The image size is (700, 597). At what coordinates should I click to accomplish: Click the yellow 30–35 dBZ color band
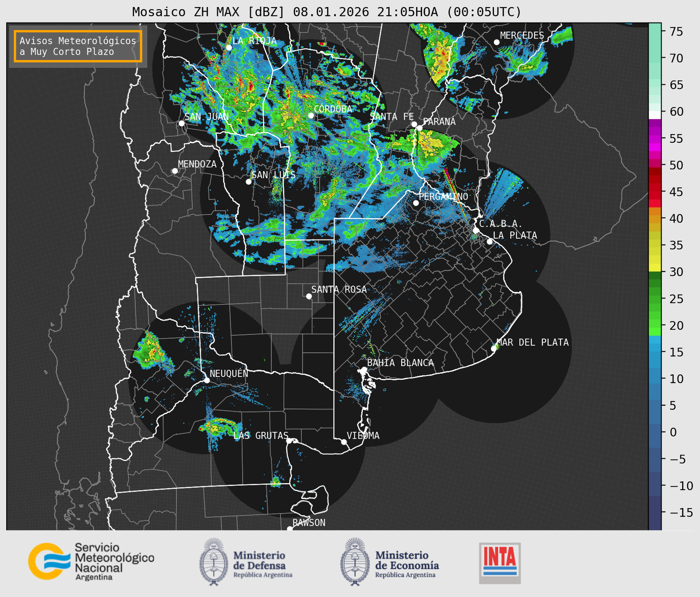pyautogui.click(x=655, y=258)
